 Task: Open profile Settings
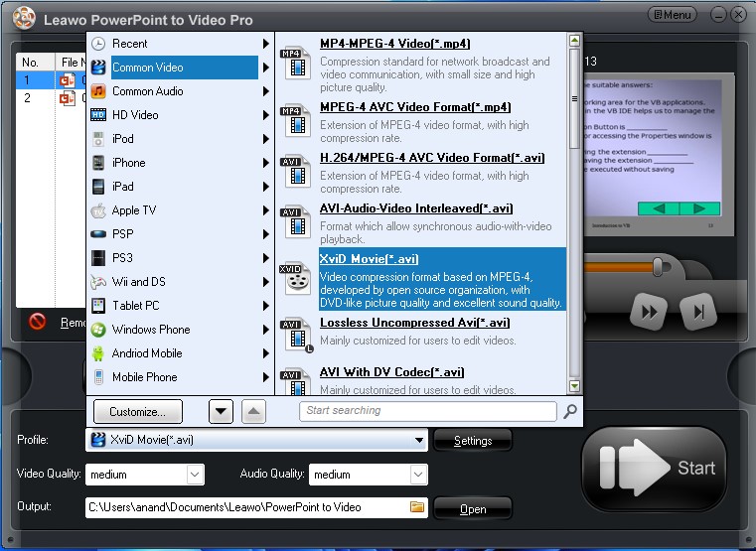[x=473, y=441]
